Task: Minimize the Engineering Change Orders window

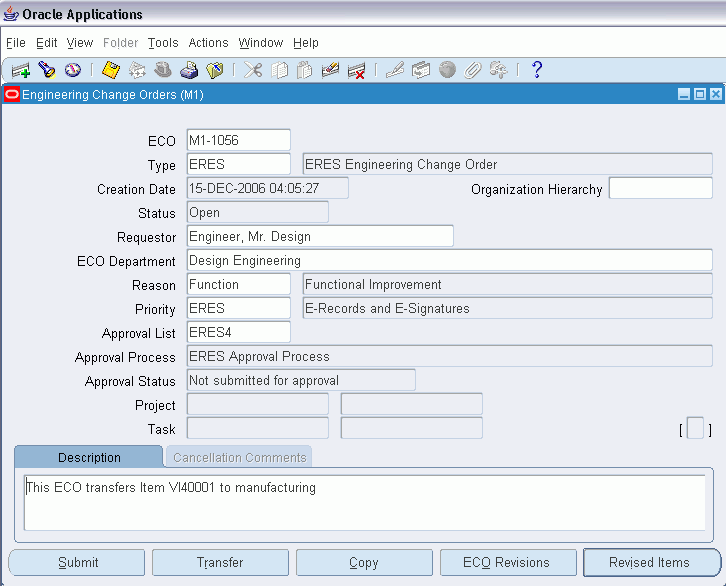Action: coord(684,94)
